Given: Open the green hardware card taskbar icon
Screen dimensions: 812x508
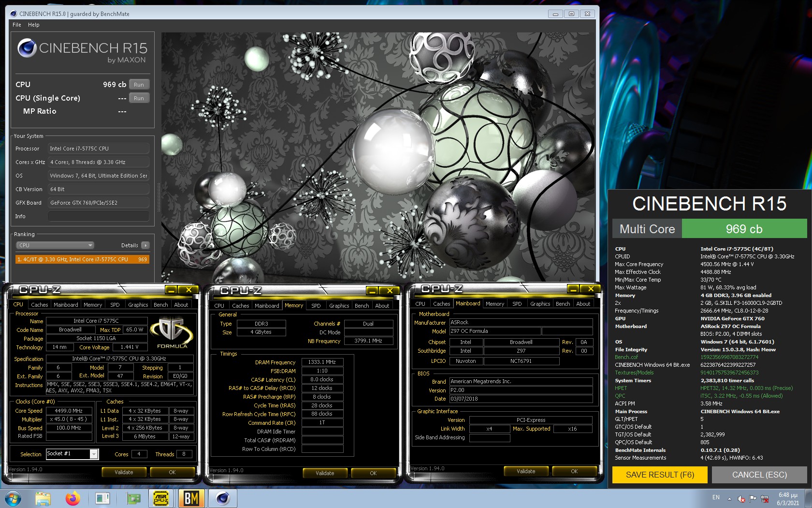Looking at the screenshot, I should [133, 498].
